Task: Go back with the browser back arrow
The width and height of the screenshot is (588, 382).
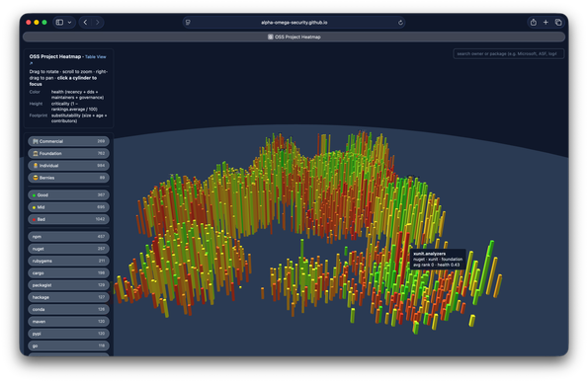Action: pos(86,23)
